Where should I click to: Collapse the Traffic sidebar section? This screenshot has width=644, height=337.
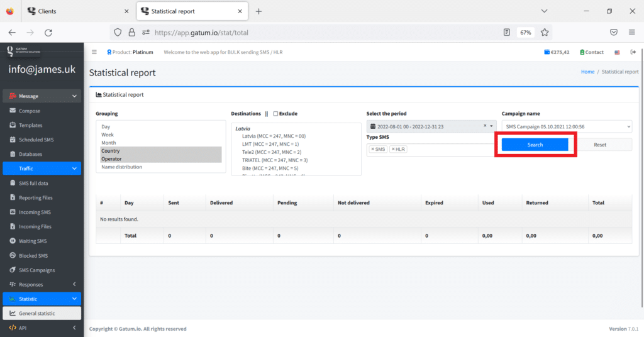pyautogui.click(x=42, y=168)
